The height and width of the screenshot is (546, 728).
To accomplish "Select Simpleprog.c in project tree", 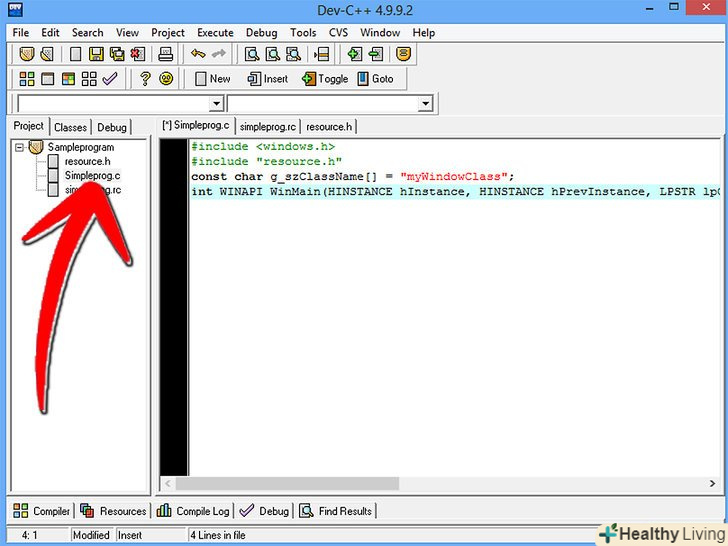I will tap(92, 176).
